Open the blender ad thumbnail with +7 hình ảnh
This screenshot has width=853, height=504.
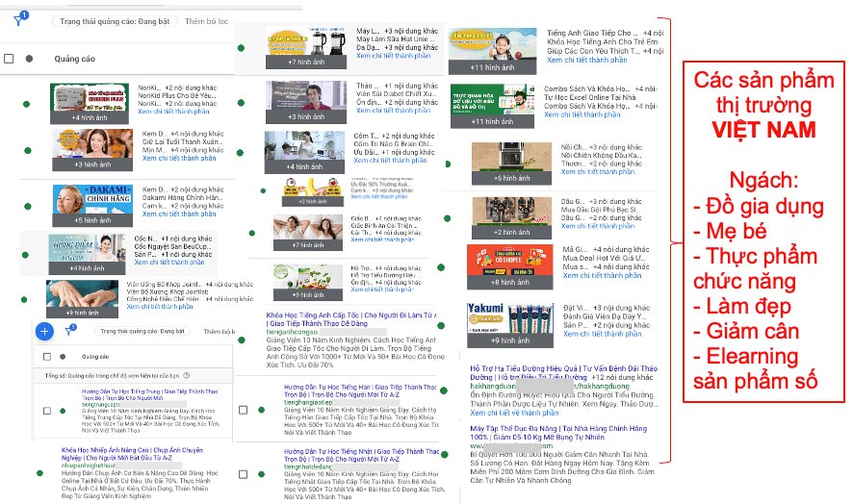point(306,47)
